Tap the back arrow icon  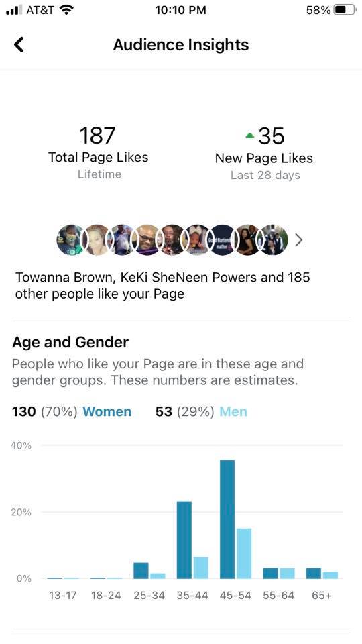tap(19, 44)
